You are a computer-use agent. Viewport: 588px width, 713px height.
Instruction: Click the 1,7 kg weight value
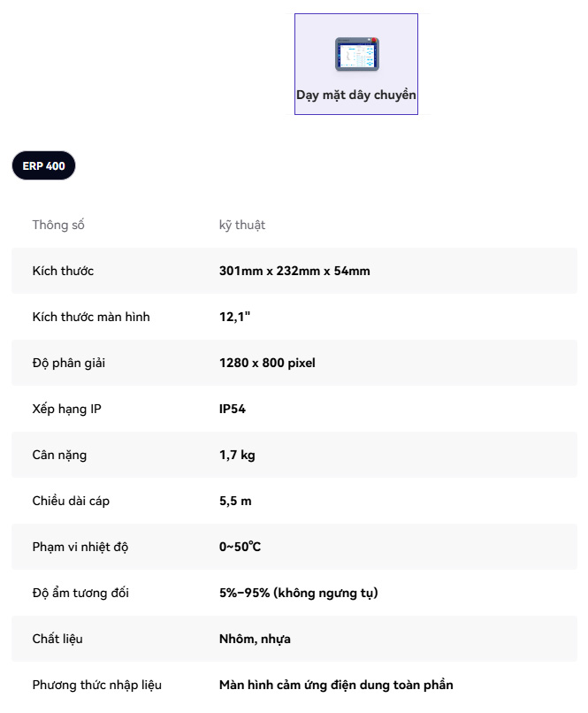(x=237, y=455)
